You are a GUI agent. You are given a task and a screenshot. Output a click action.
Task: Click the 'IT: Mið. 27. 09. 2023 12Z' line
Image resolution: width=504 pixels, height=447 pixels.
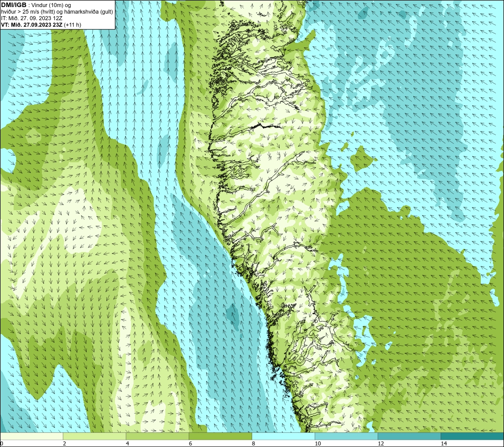32,18
